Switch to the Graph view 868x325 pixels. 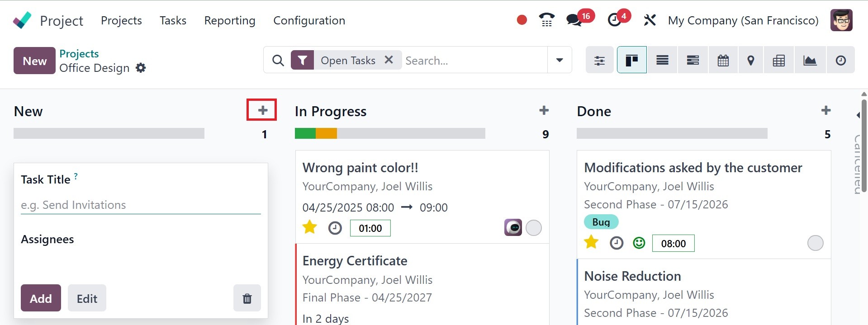click(x=810, y=60)
